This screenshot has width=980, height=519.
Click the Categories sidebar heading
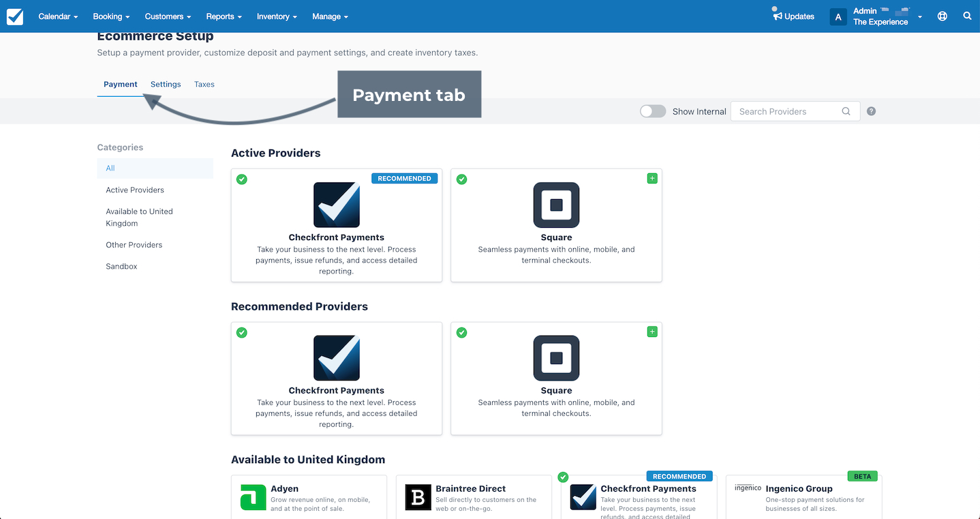[121, 147]
